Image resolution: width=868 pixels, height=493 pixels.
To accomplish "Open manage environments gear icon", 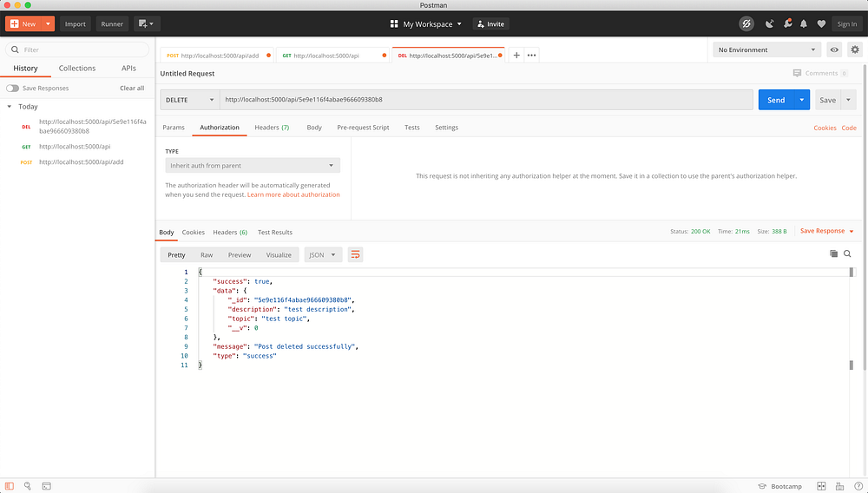I will coord(855,49).
